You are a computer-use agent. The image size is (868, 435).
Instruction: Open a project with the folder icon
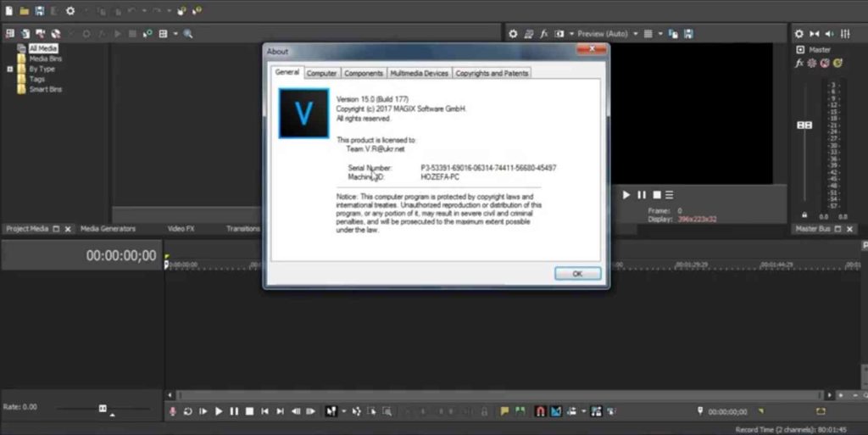25,10
